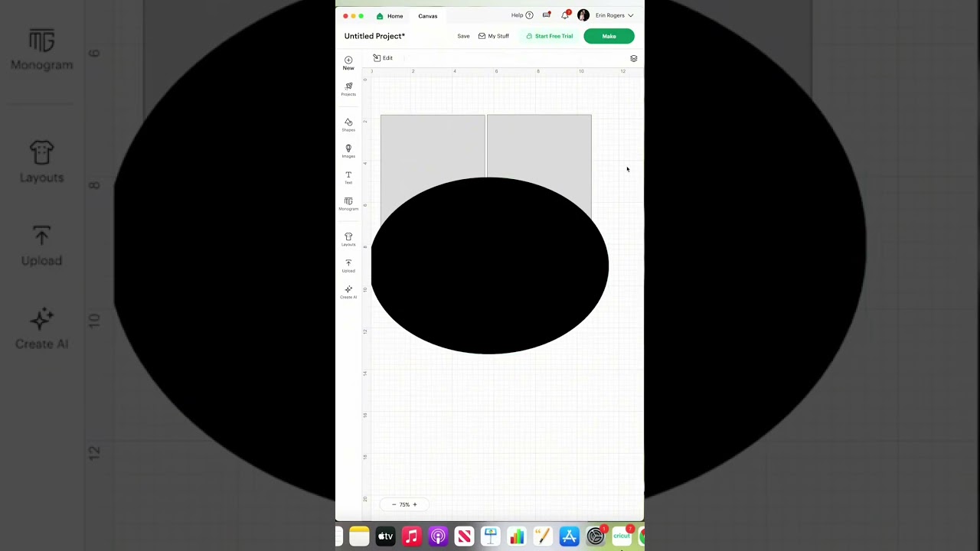Open the Upload tool
The width and height of the screenshot is (980, 551).
coord(348,266)
